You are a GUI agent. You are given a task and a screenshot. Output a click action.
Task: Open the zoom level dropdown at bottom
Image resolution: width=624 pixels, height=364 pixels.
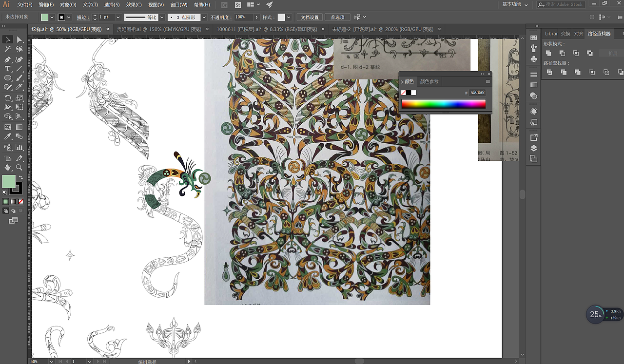click(x=51, y=362)
